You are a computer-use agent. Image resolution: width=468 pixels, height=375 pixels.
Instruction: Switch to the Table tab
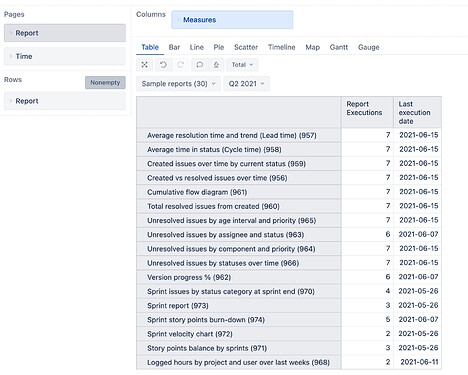tap(150, 47)
